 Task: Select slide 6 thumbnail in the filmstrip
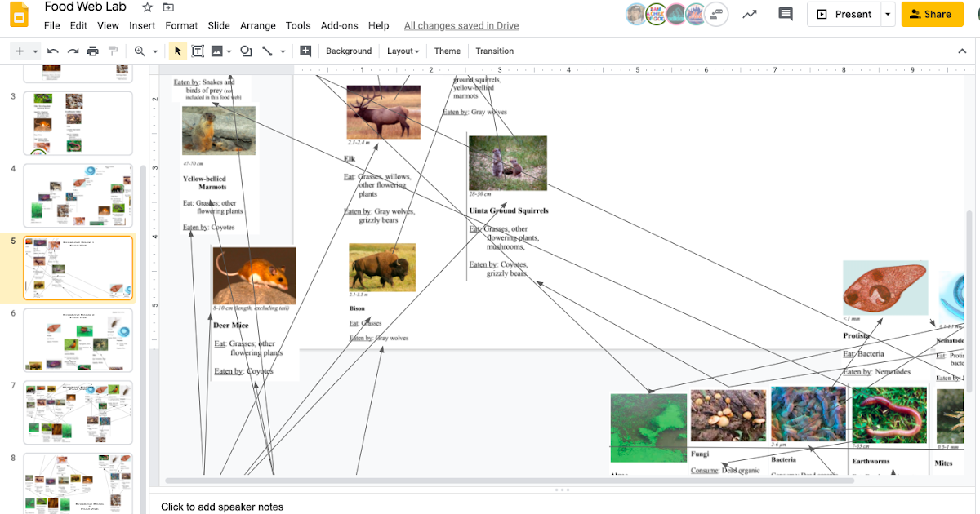(x=78, y=339)
